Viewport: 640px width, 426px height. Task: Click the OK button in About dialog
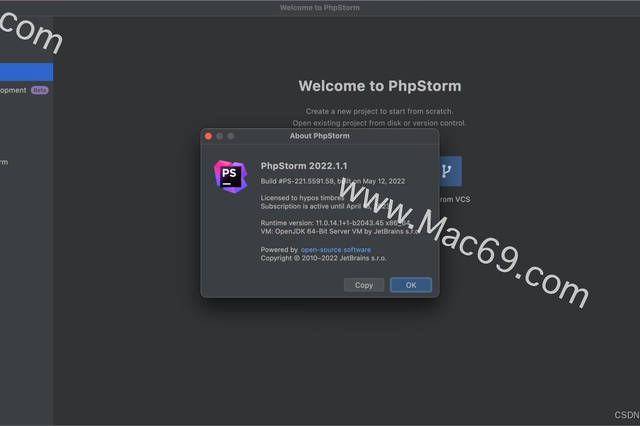click(x=411, y=285)
